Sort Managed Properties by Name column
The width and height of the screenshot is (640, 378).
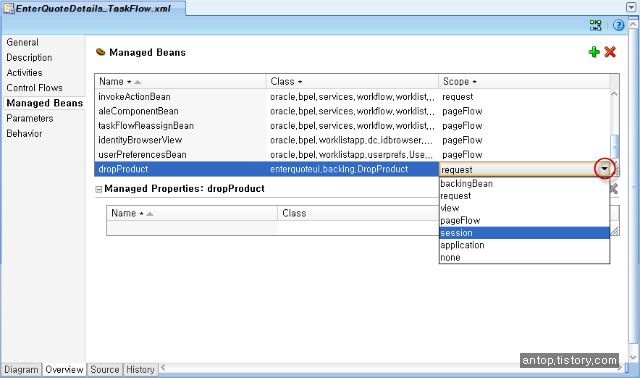coord(150,213)
